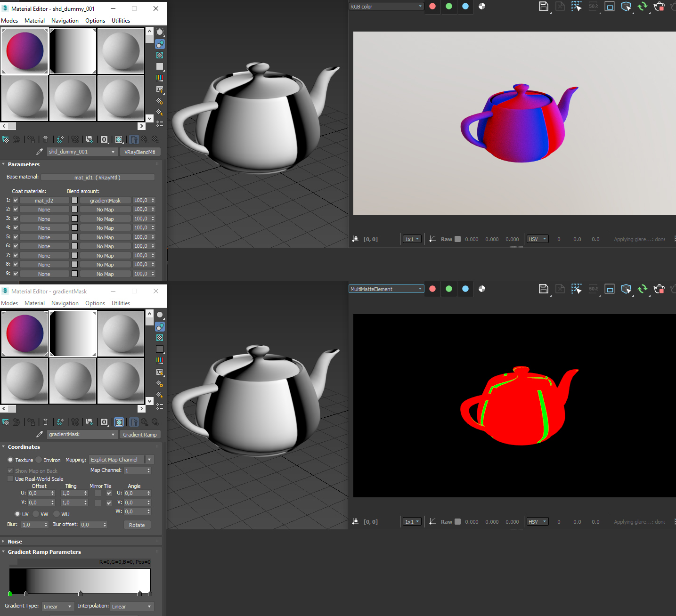Open Material menu in shd_dummy_001 editor
The width and height of the screenshot is (676, 616).
tap(35, 21)
